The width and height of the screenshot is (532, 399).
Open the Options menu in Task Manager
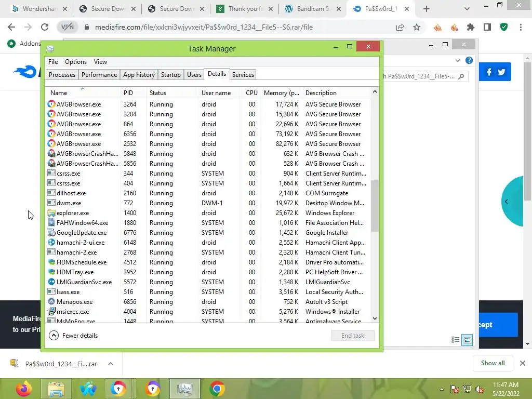click(76, 62)
